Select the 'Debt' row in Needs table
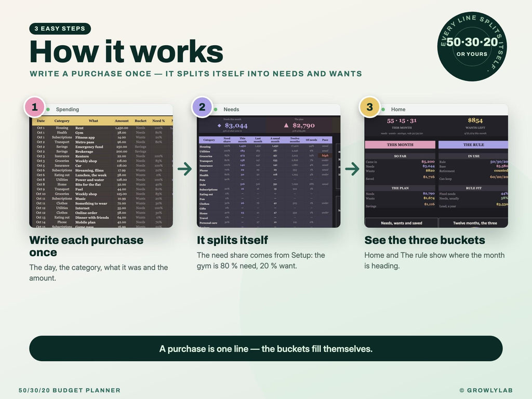 pos(265,184)
